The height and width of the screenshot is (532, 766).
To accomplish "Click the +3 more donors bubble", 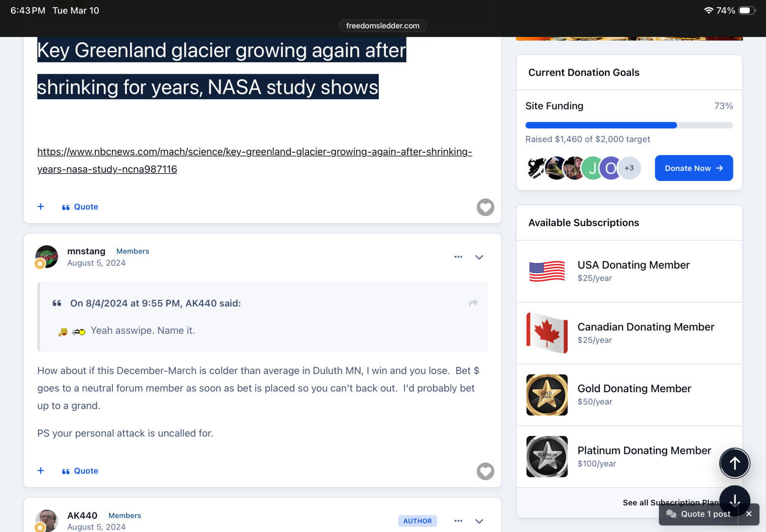I will tap(629, 168).
